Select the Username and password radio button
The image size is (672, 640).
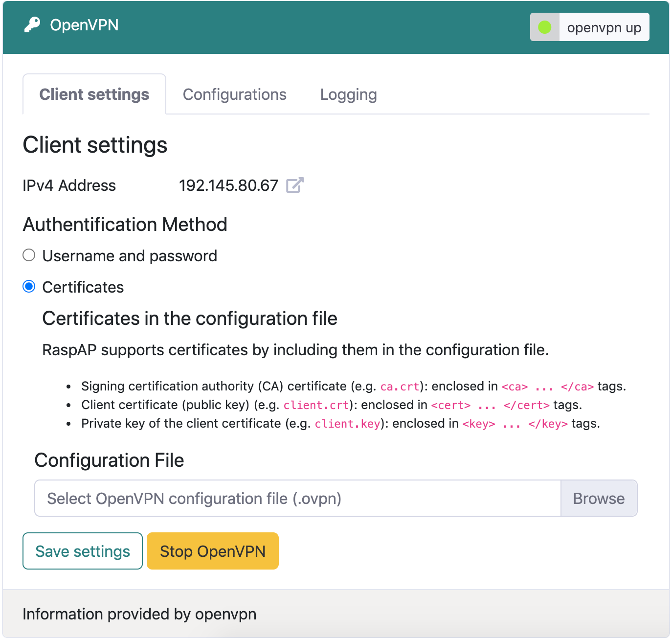point(29,255)
